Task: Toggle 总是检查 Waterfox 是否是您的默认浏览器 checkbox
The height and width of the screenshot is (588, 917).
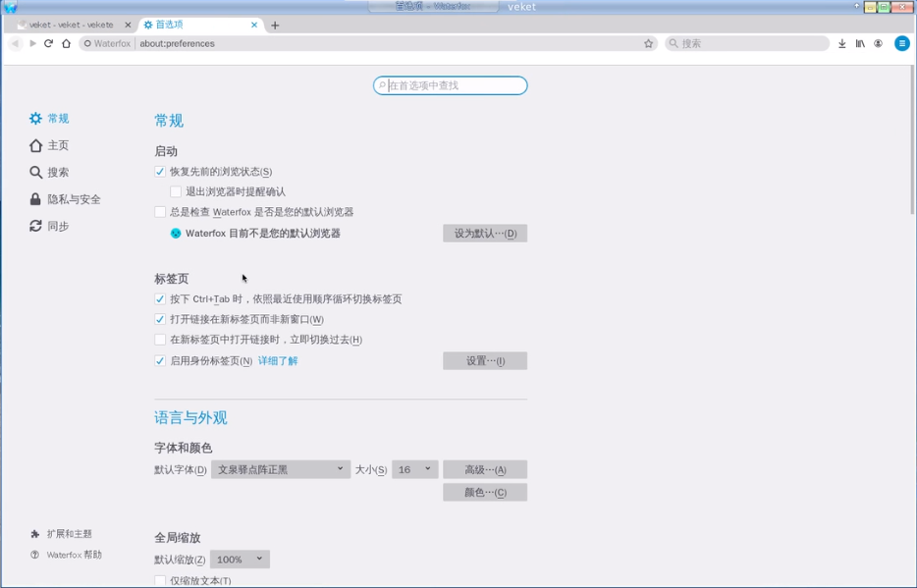Action: point(160,212)
